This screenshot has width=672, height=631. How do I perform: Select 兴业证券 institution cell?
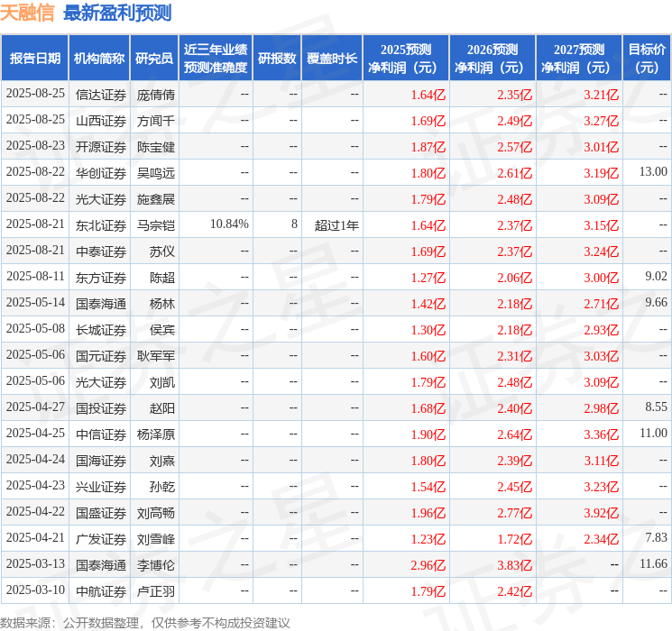pos(101,487)
